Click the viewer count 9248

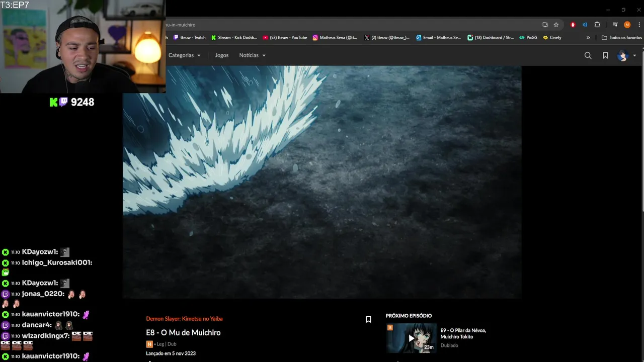tap(83, 102)
